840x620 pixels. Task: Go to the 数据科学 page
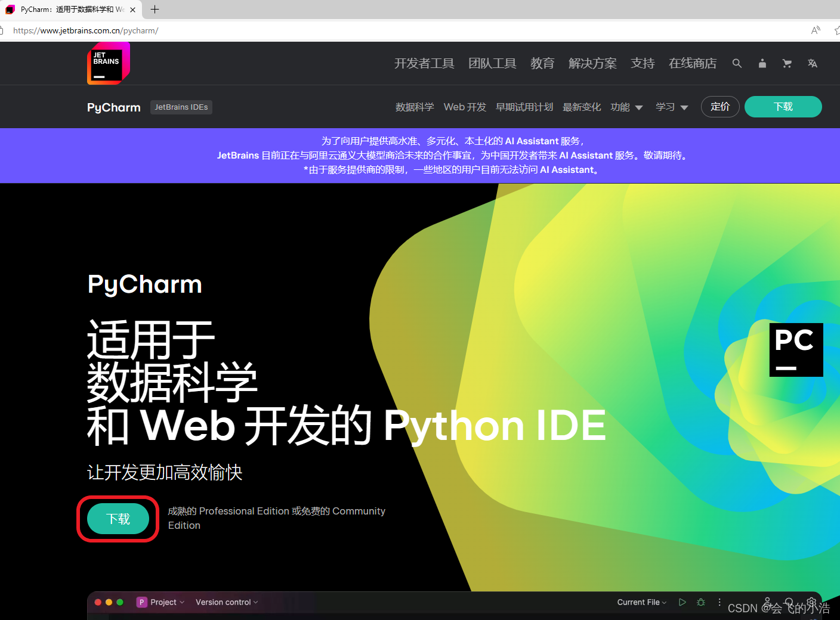415,107
